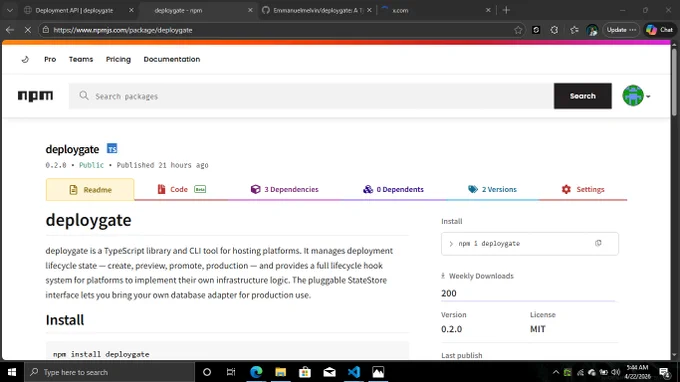This screenshot has height=382, width=680.
Task: Click the extension icon beside favorites star
Action: [536, 30]
